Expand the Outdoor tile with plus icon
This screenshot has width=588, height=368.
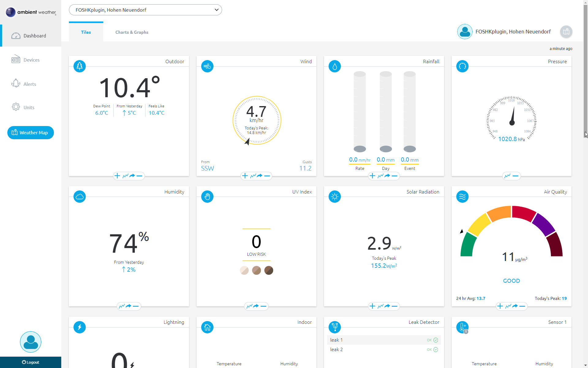(x=117, y=176)
